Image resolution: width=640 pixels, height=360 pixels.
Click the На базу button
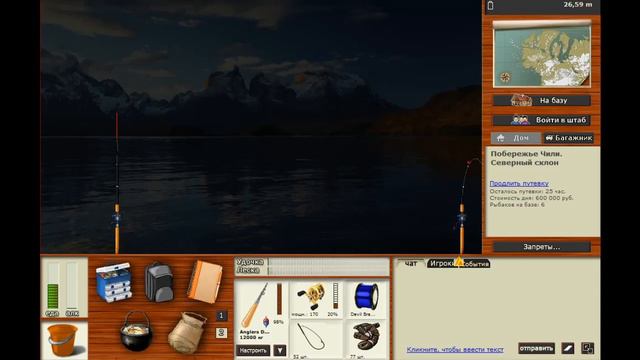pyautogui.click(x=542, y=100)
